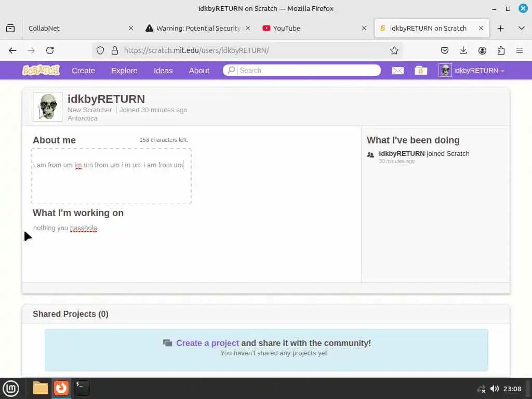Open the Ideas menu item

[163, 71]
